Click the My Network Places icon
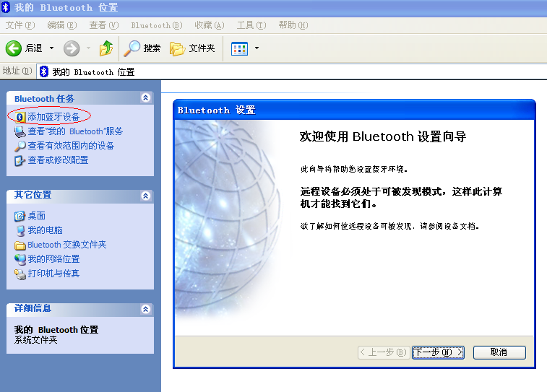Screen dimensions: 547x392 click(20, 260)
